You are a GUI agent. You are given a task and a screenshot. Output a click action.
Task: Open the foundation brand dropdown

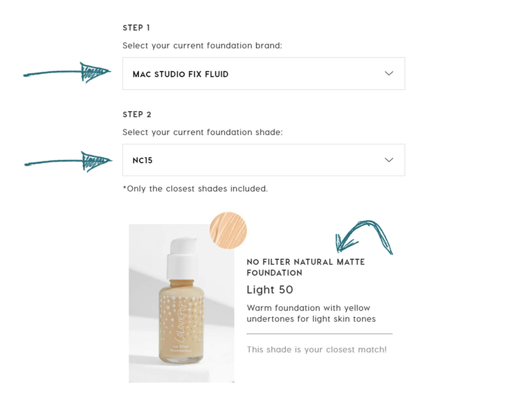264,73
